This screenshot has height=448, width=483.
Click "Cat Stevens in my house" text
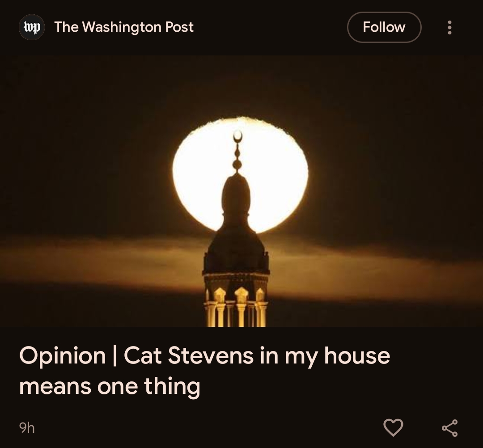tap(257, 355)
